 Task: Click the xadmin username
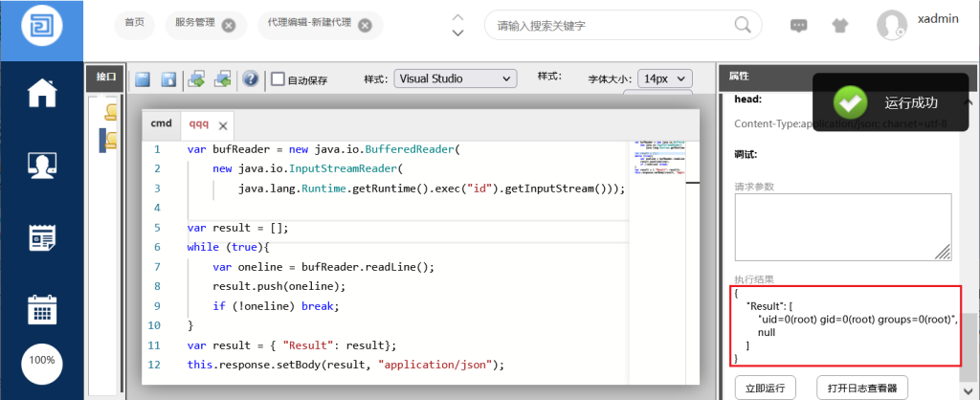coord(938,19)
